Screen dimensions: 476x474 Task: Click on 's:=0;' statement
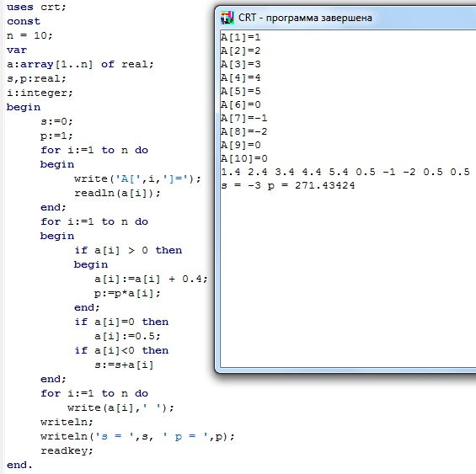pyautogui.click(x=56, y=121)
